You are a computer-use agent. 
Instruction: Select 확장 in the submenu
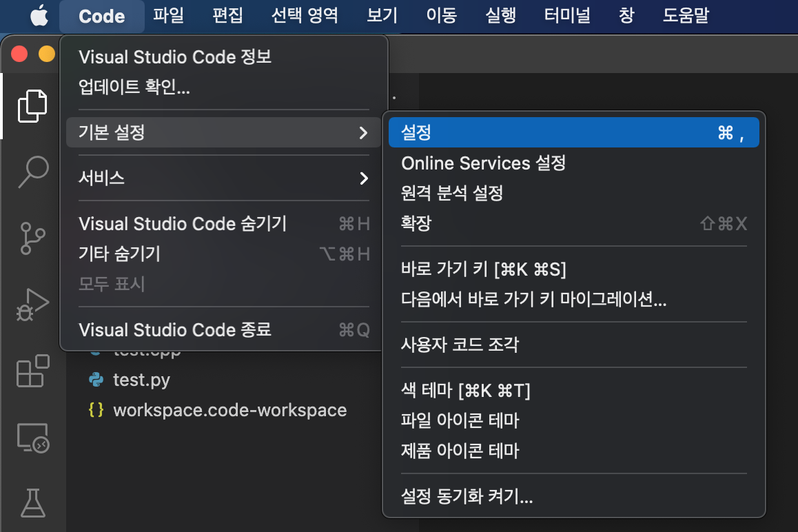(x=573, y=223)
